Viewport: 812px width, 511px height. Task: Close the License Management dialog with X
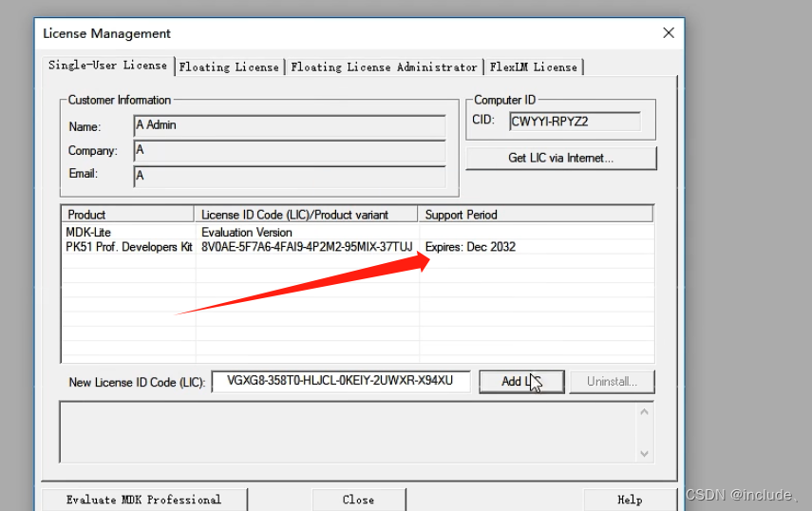(x=669, y=33)
